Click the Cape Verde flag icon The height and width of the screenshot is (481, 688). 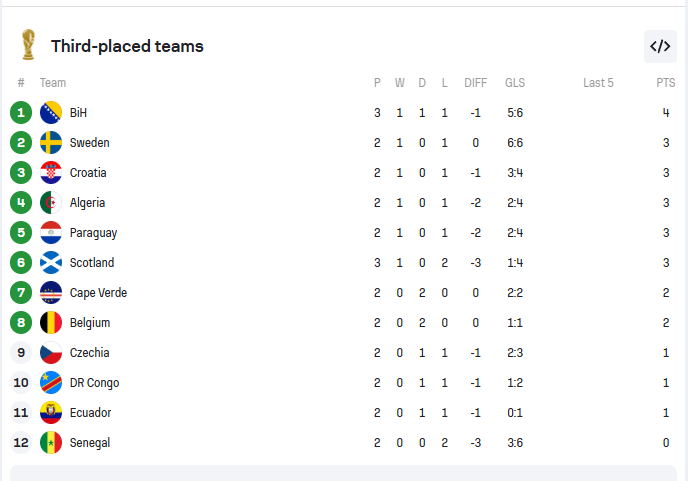[x=51, y=293]
